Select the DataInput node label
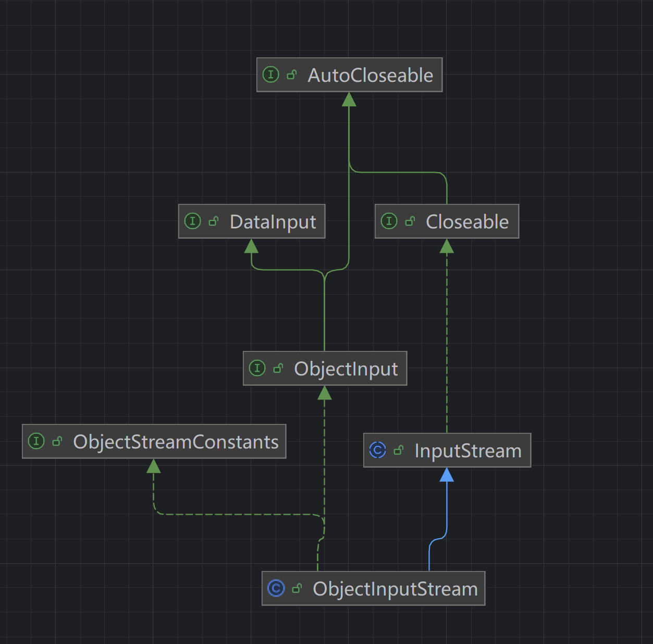This screenshot has height=644, width=653. click(273, 222)
